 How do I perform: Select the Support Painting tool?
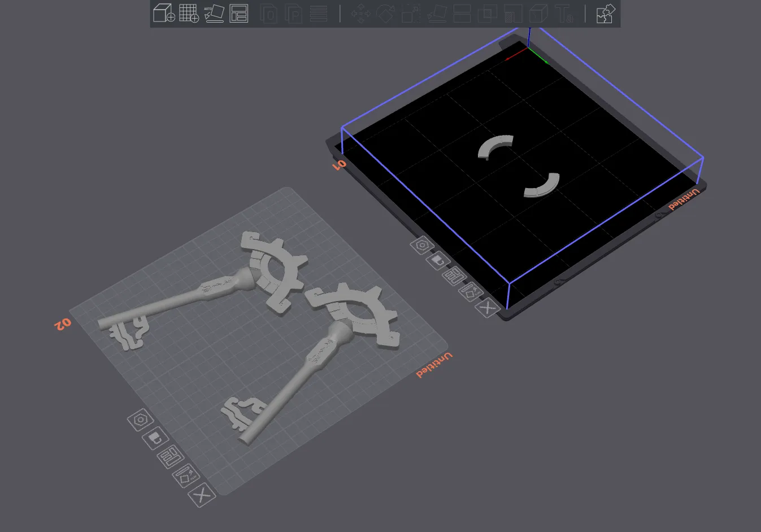coord(513,13)
